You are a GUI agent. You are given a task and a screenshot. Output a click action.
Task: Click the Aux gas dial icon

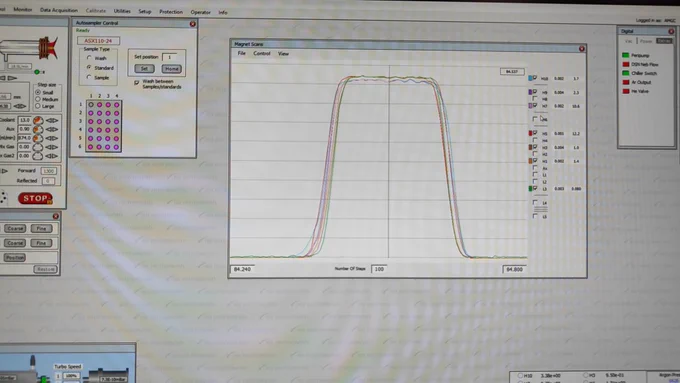(38, 129)
